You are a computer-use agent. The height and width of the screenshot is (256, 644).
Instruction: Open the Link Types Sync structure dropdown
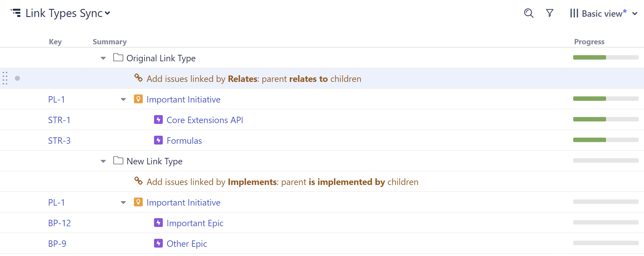107,13
